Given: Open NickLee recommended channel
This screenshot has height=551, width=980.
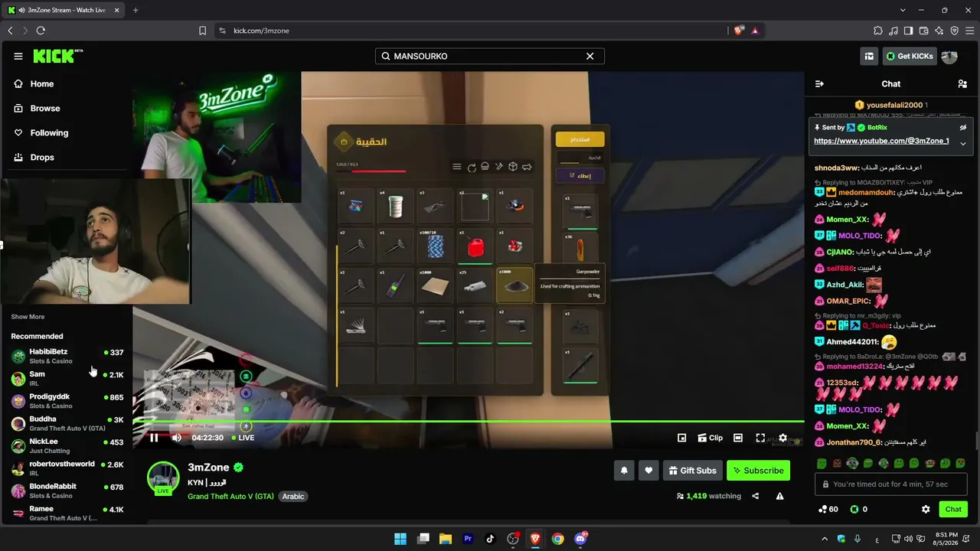Looking at the screenshot, I should (67, 445).
